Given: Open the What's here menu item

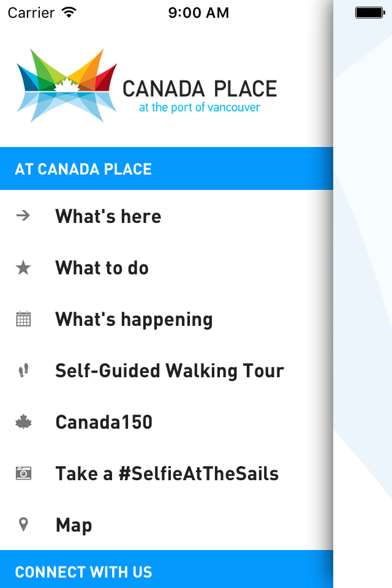Looking at the screenshot, I should [x=108, y=216].
